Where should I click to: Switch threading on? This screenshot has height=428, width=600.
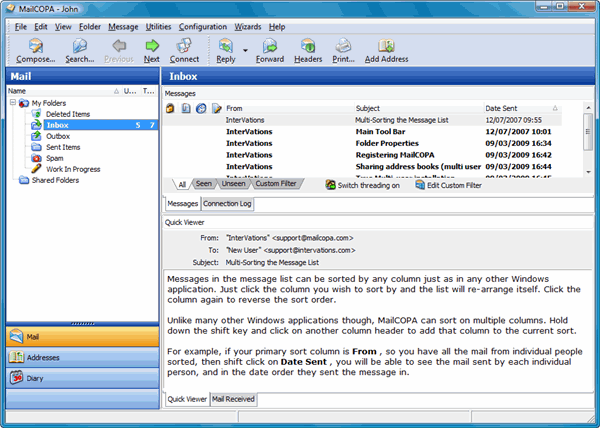point(363,185)
